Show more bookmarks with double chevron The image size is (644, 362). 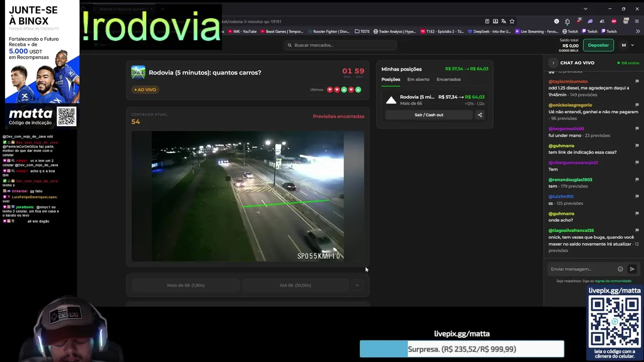tap(637, 32)
